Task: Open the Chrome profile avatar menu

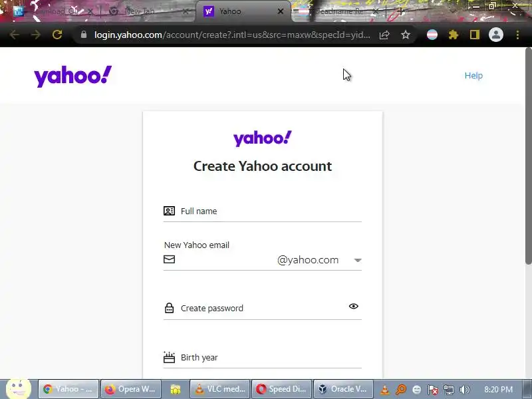Action: point(495,35)
